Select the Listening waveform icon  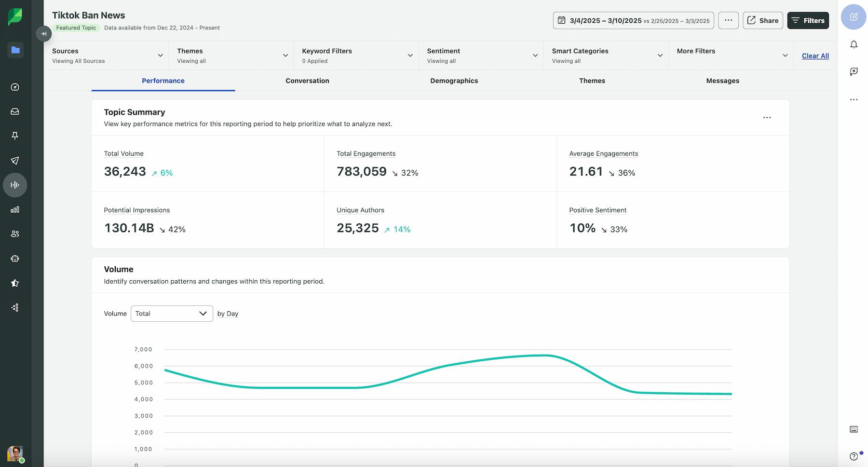pos(15,185)
